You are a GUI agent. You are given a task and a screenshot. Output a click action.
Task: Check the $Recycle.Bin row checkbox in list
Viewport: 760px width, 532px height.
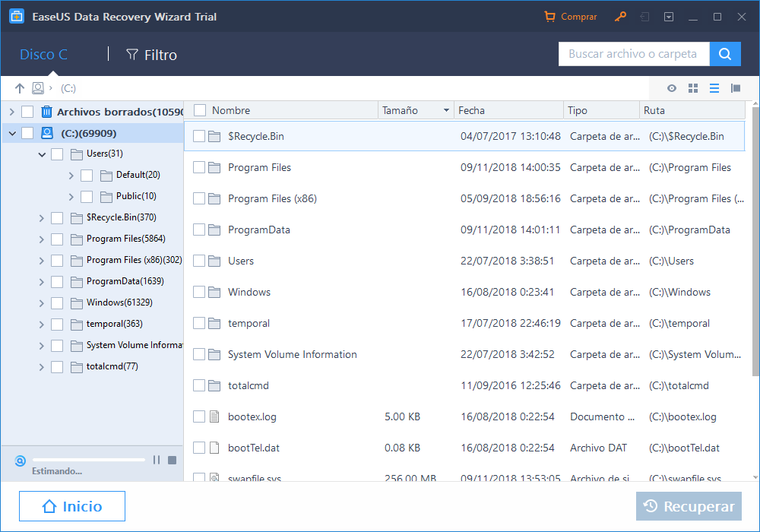(198, 136)
